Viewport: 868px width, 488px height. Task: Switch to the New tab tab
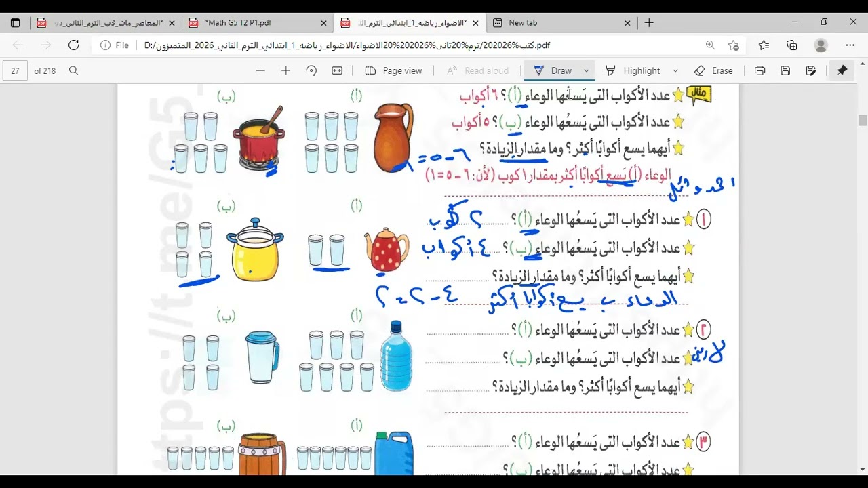click(562, 23)
